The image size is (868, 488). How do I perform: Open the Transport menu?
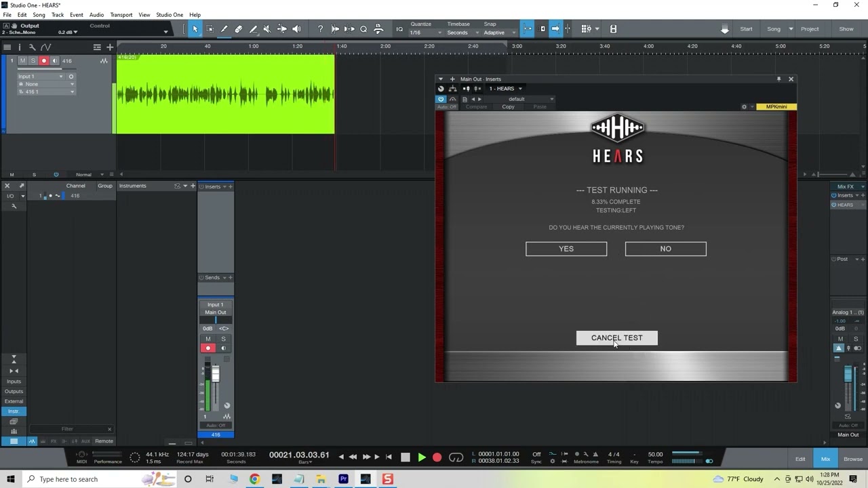pyautogui.click(x=121, y=15)
